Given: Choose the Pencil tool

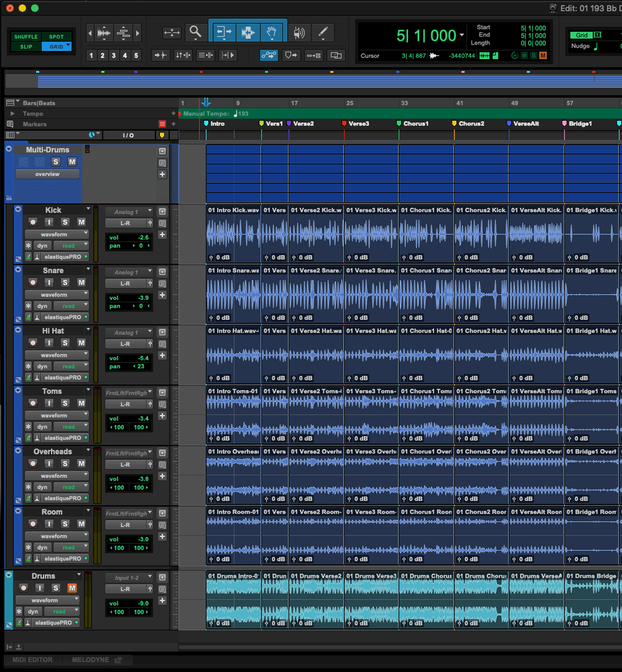Looking at the screenshot, I should click(x=322, y=32).
